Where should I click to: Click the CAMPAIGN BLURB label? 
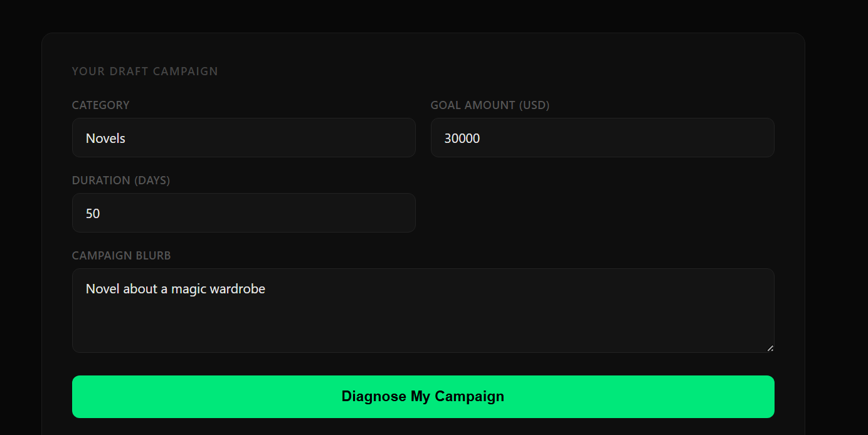(121, 256)
